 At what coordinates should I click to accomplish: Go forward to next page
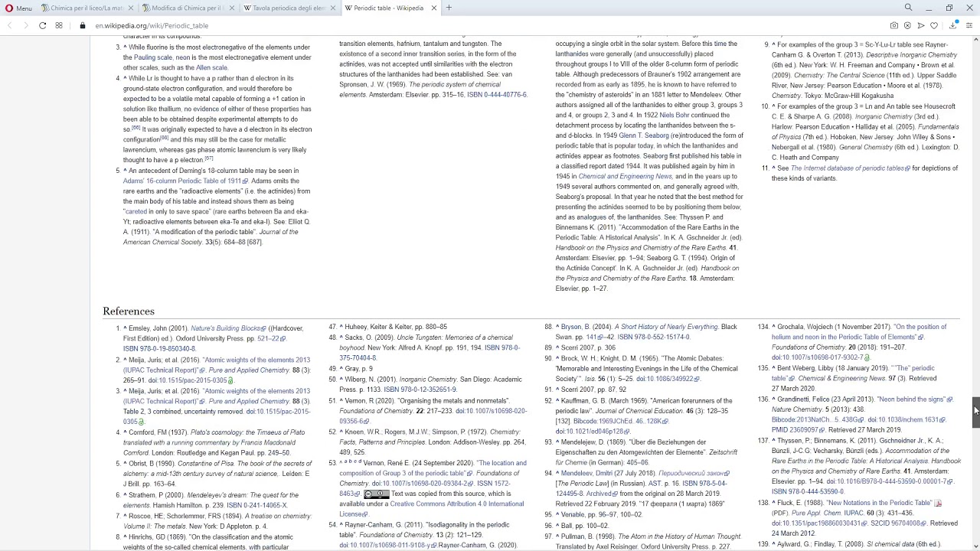click(x=25, y=25)
